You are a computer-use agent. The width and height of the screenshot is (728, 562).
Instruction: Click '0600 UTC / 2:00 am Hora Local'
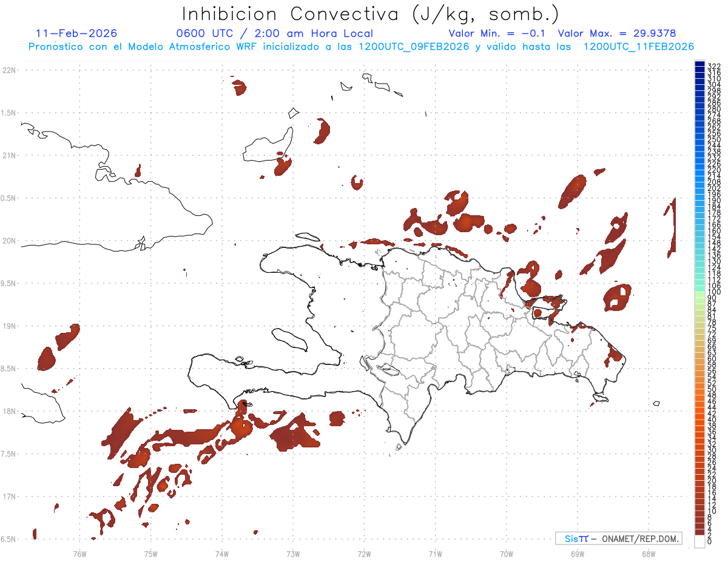pyautogui.click(x=274, y=33)
